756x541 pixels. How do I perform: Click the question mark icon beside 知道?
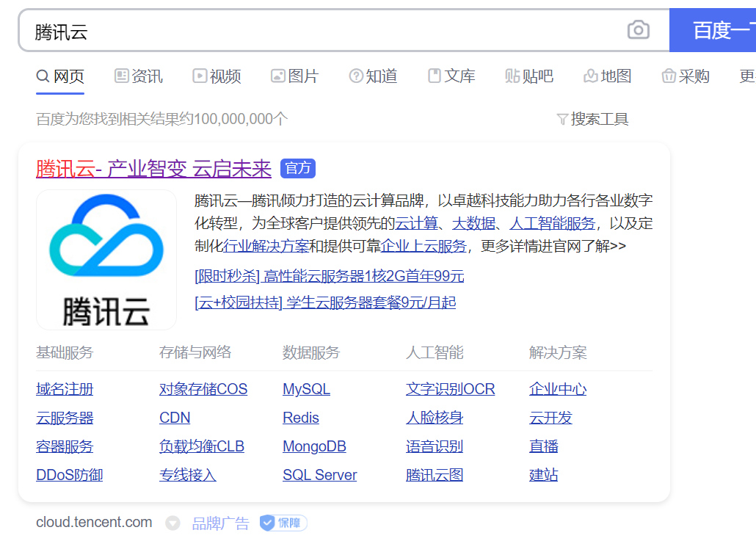point(355,76)
